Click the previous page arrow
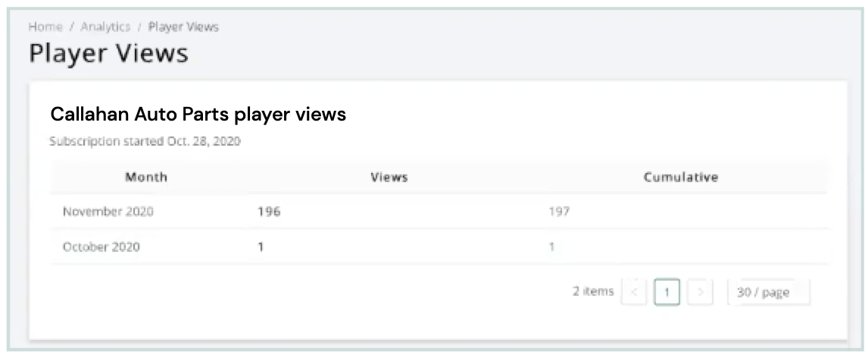The height and width of the screenshot is (358, 868). (x=633, y=292)
